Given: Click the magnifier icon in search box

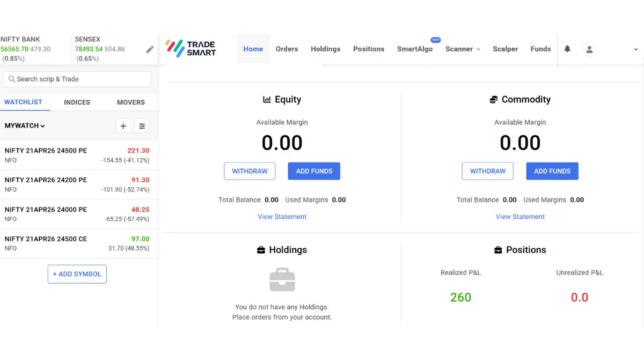Looking at the screenshot, I should click(11, 79).
